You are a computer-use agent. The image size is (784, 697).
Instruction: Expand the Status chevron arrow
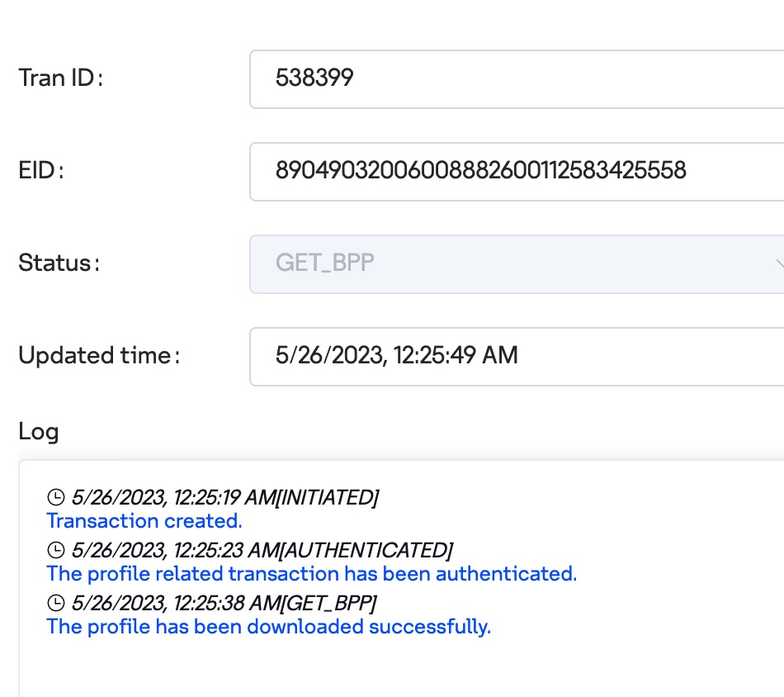click(779, 263)
